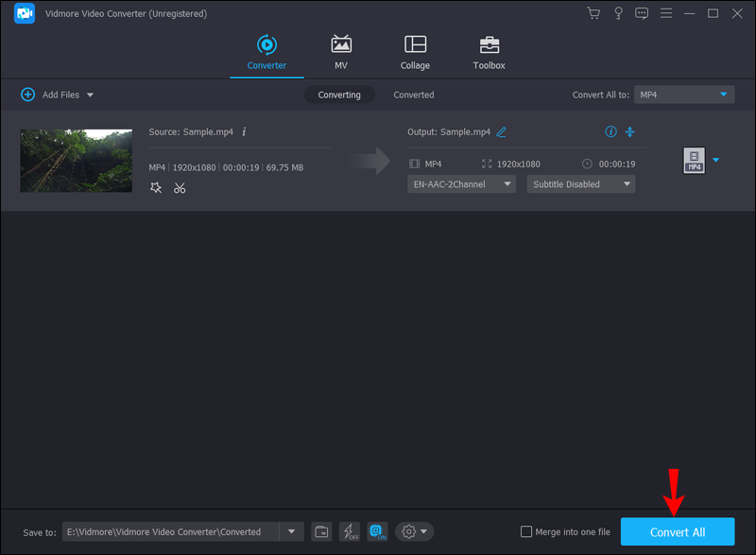The width and height of the screenshot is (756, 555).
Task: Switch to the MV tab
Action: 341,53
